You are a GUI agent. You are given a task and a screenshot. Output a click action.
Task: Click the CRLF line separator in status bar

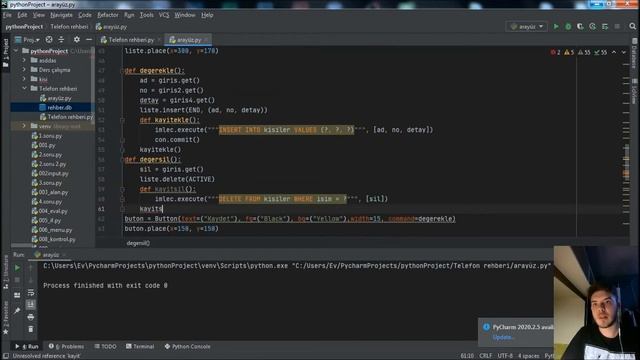pos(486,356)
